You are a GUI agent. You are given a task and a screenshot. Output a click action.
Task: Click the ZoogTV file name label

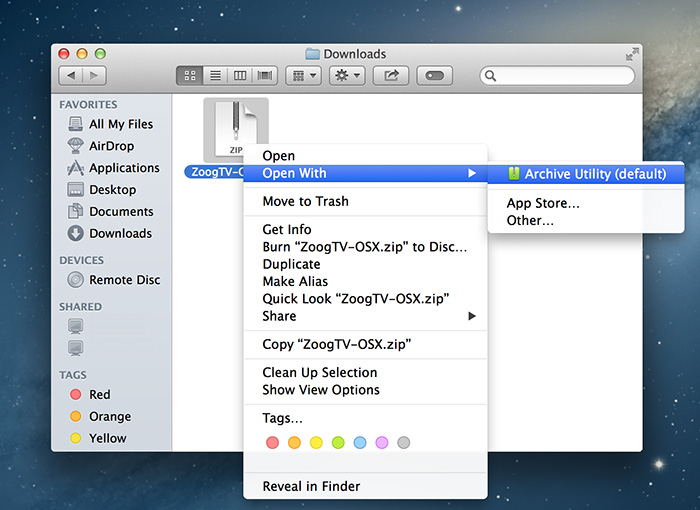(x=214, y=172)
